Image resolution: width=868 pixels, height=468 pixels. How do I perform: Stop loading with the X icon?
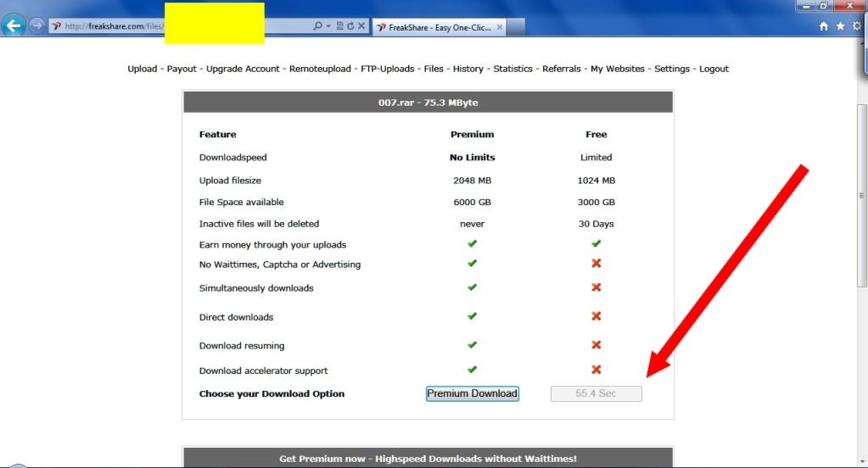361,26
